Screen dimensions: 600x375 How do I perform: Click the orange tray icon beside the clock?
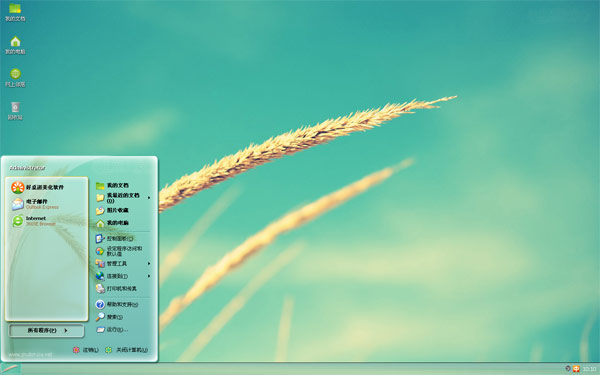[x=576, y=369]
